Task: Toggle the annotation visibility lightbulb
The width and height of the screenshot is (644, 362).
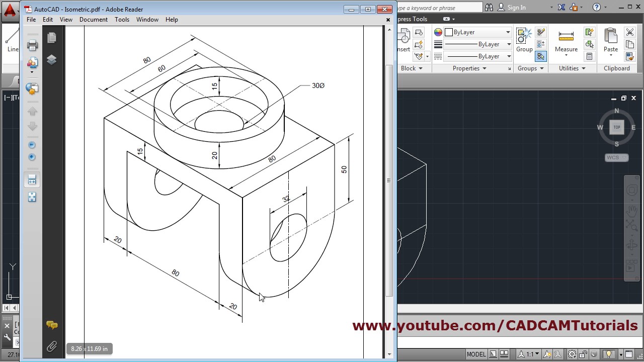Action: [x=610, y=354]
